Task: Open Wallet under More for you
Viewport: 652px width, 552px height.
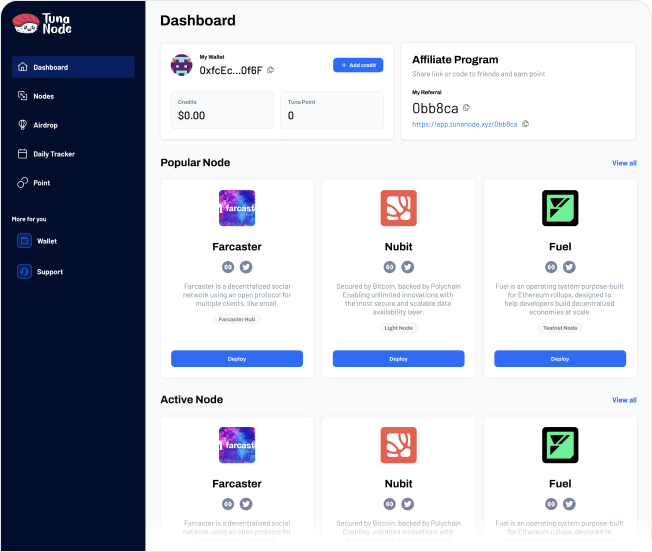Action: tap(46, 241)
